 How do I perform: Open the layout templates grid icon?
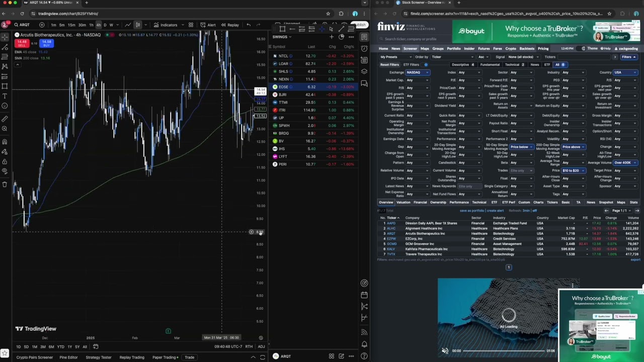[191, 25]
